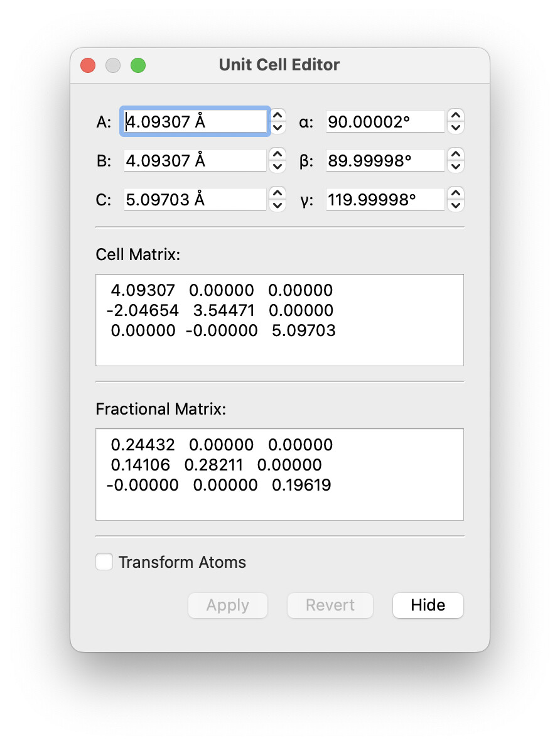The image size is (560, 745).
Task: Decrease the A length stepper down arrow
Action: 278,128
